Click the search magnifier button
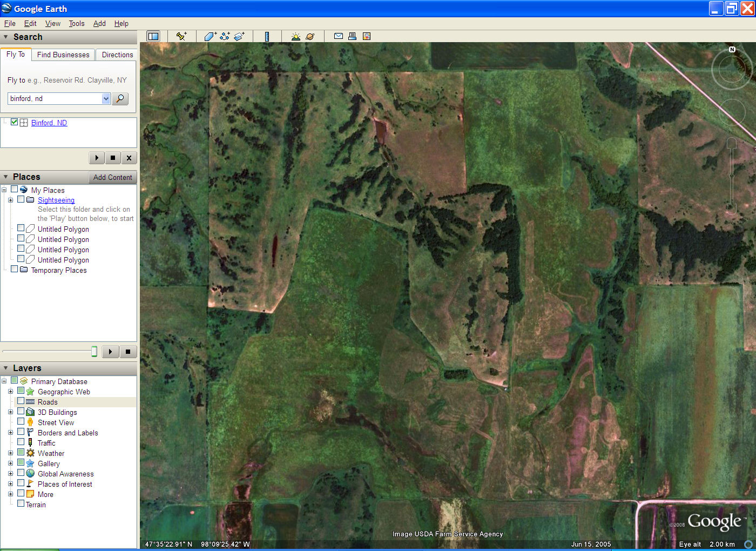Image resolution: width=756 pixels, height=551 pixels. (120, 98)
